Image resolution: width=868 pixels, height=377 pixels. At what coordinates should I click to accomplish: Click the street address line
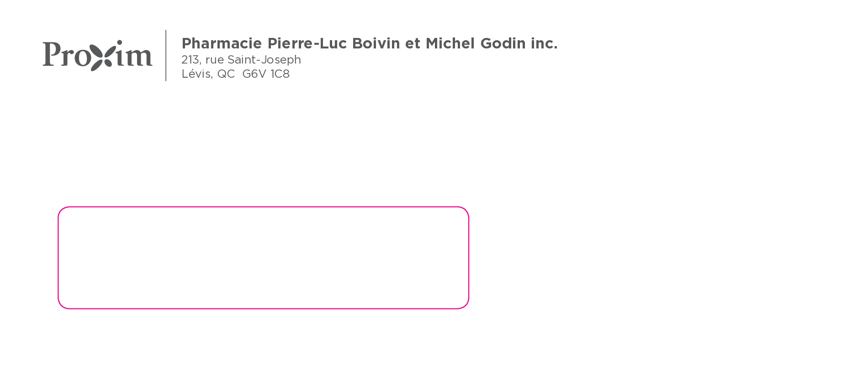[x=241, y=60]
